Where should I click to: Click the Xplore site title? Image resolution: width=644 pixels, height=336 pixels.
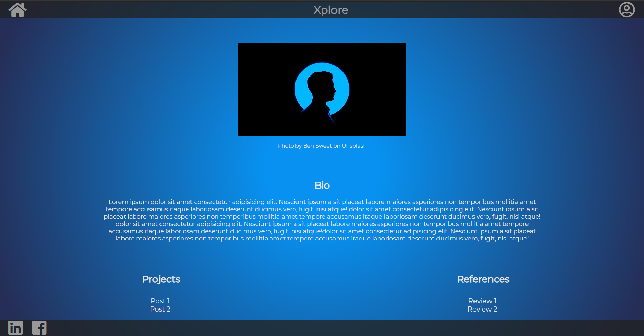click(330, 10)
